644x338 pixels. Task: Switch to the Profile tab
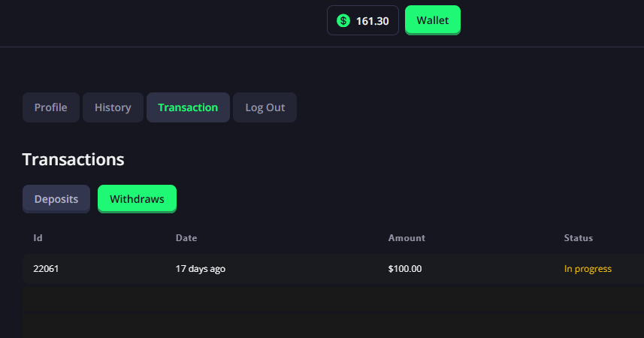click(x=51, y=107)
